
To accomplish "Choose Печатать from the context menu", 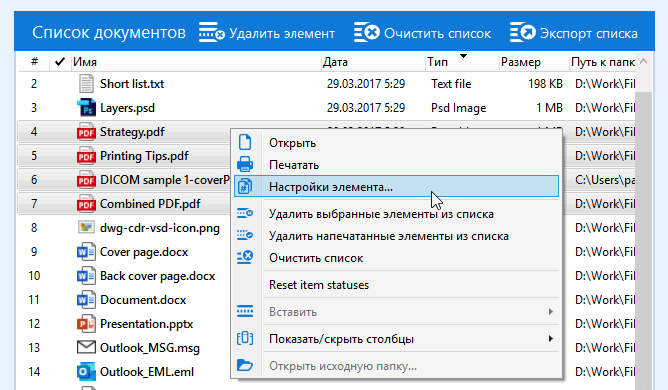I will pyautogui.click(x=396, y=165).
